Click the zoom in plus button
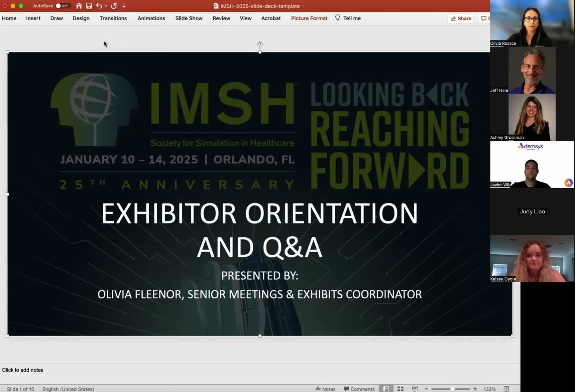 [x=475, y=389]
